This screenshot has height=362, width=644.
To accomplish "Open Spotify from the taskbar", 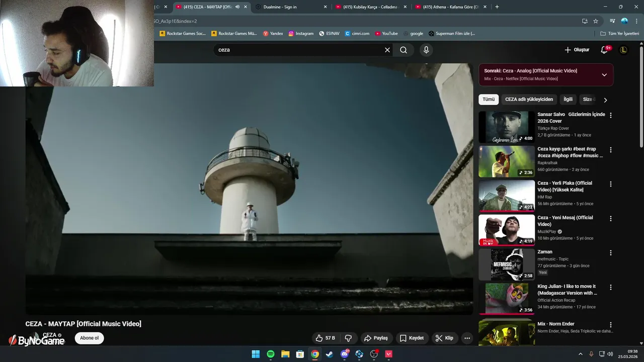I will tap(270, 354).
